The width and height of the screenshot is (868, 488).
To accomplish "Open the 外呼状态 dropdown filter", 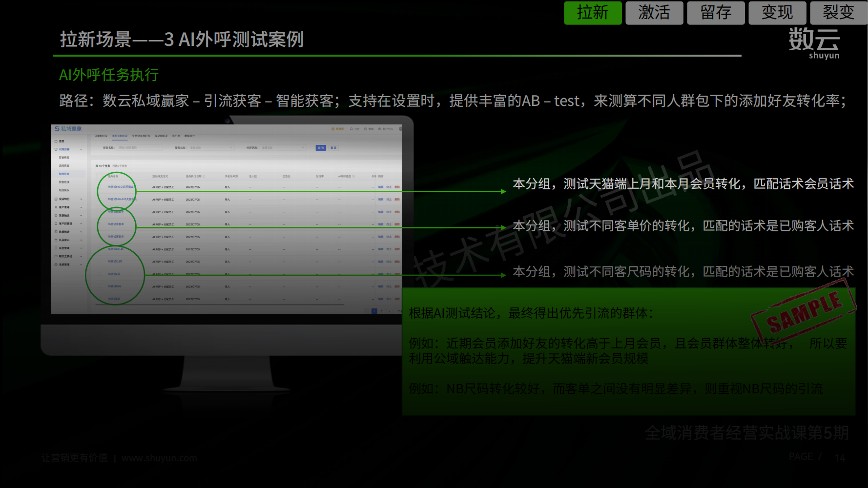I will 283,147.
